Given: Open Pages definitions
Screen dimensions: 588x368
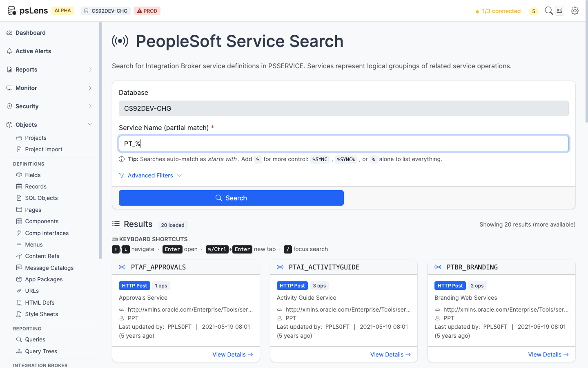Looking at the screenshot, I should (33, 210).
